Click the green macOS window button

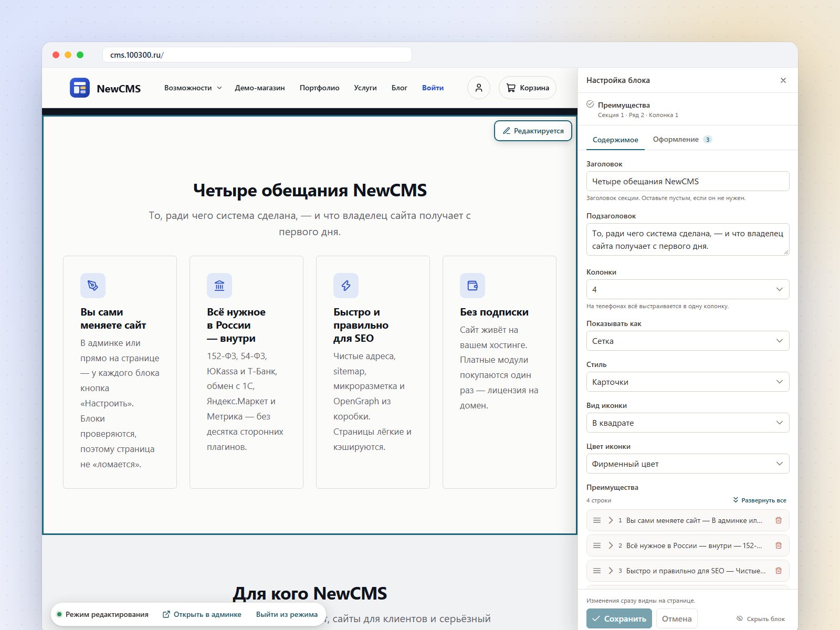pos(80,55)
